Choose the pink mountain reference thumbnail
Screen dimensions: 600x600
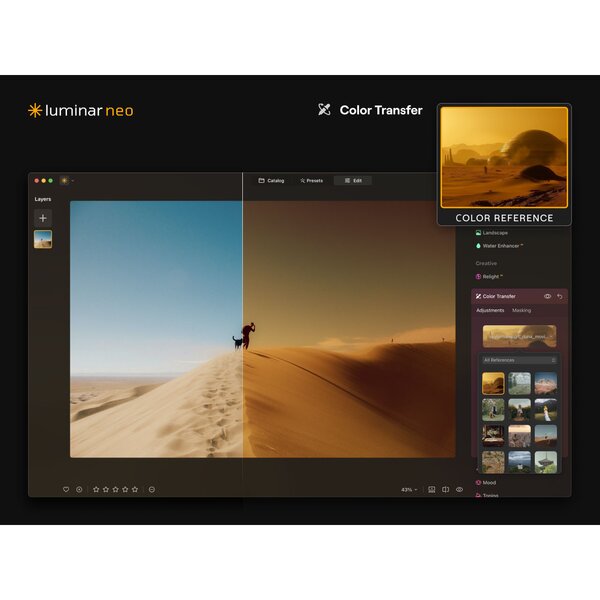coord(546,383)
